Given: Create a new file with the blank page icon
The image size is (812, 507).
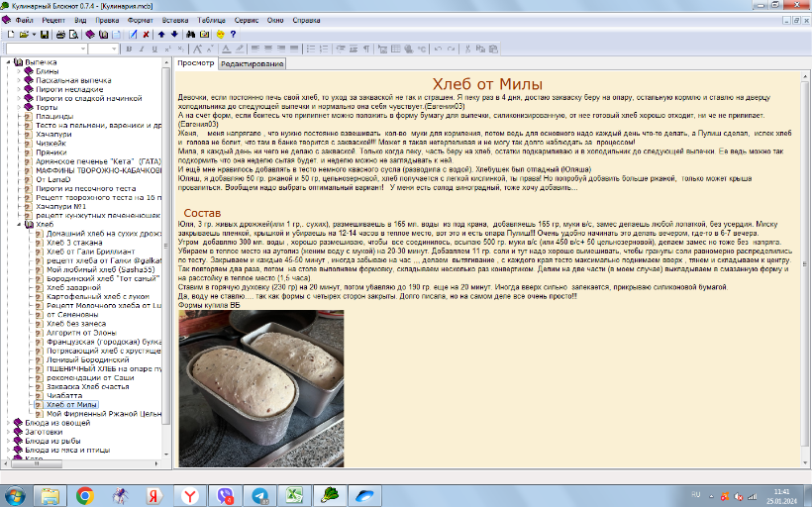Looking at the screenshot, I should tap(10, 34).
